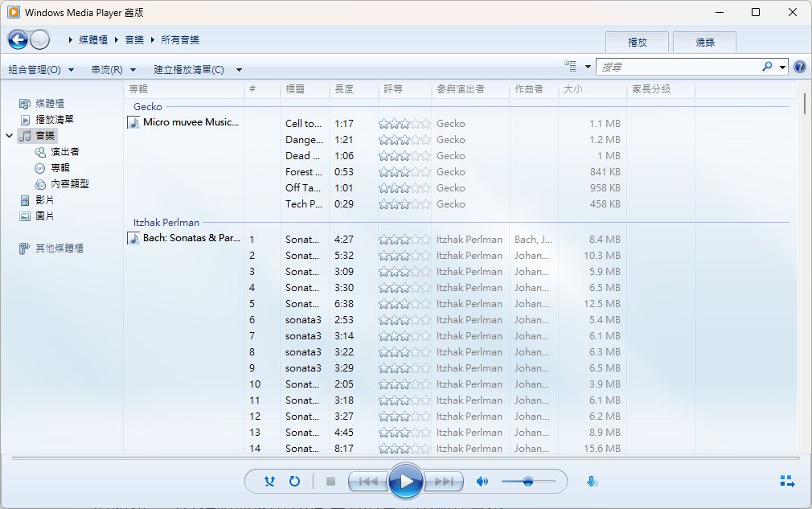Open view options dropdown arrow
Image resolution: width=812 pixels, height=509 pixels.
588,67
